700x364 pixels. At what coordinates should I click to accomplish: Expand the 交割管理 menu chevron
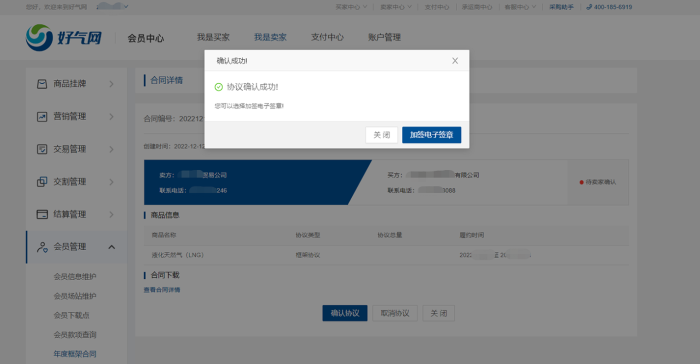pyautogui.click(x=112, y=182)
